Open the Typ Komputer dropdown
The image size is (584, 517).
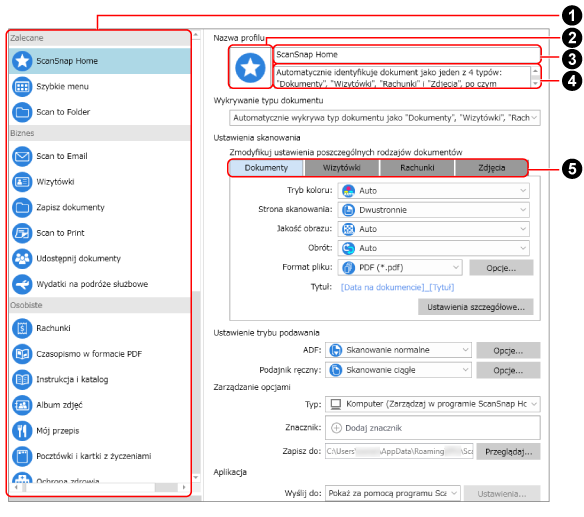click(x=432, y=405)
